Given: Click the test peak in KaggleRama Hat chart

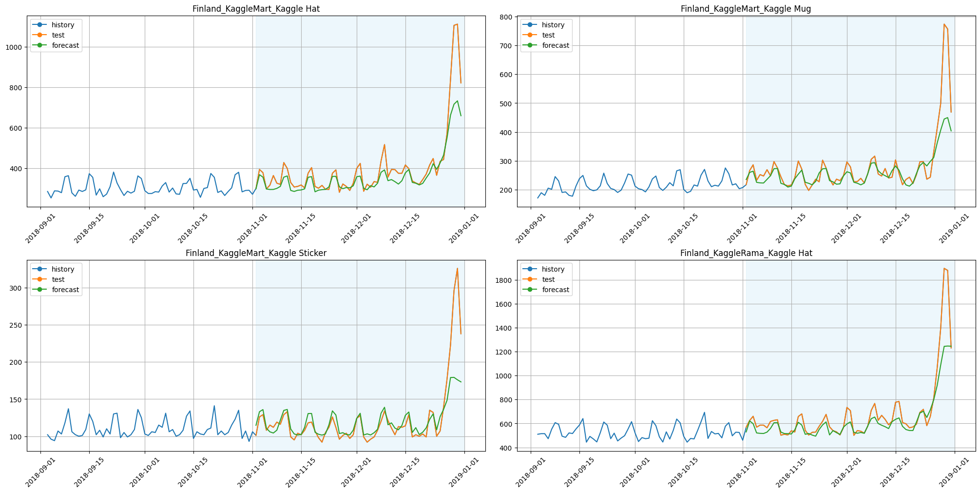Looking at the screenshot, I should pyautogui.click(x=944, y=268).
